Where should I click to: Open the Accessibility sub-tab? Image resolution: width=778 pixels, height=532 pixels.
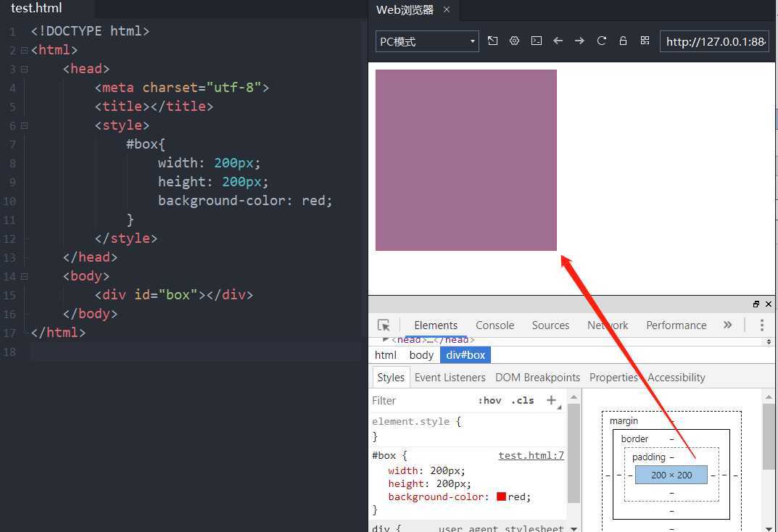pyautogui.click(x=676, y=378)
